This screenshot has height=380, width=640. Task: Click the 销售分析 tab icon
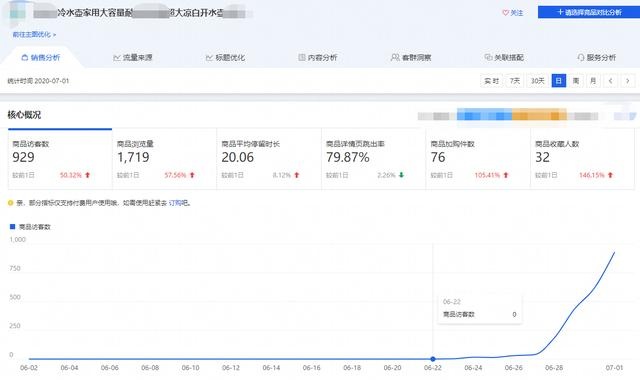(x=24, y=58)
